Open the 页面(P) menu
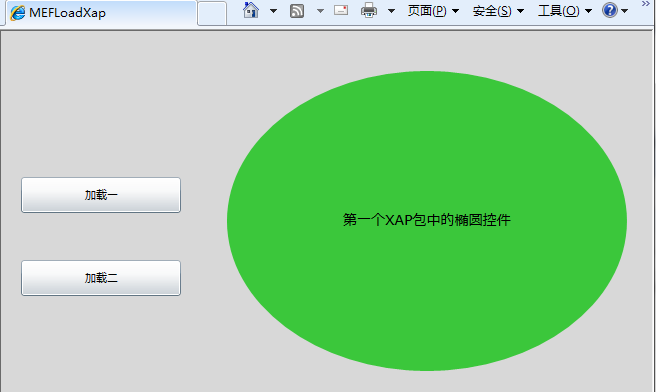This screenshot has width=656, height=392. click(433, 11)
